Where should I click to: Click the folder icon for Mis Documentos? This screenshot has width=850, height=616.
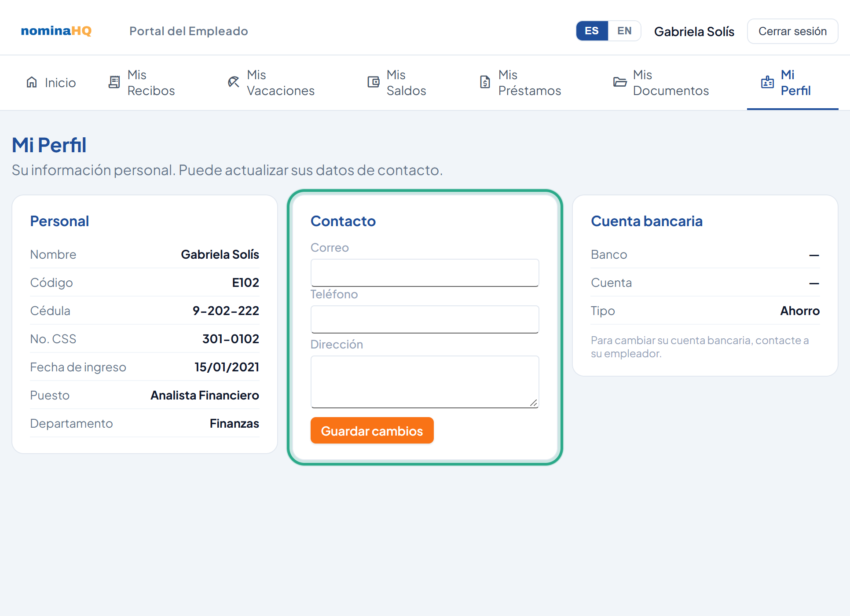click(620, 82)
